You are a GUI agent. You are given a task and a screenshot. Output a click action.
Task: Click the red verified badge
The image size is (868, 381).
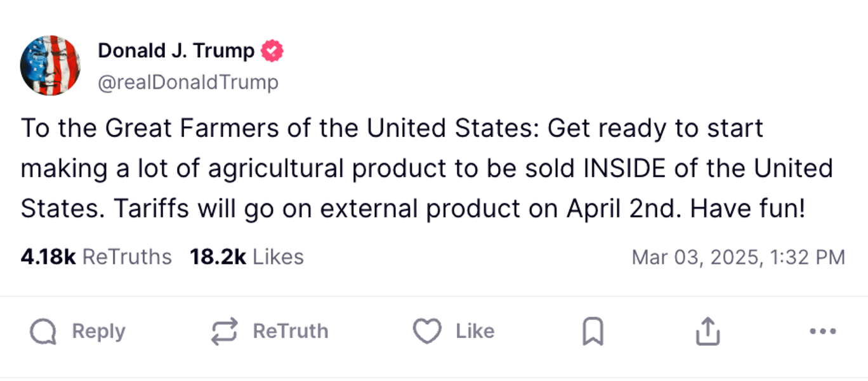point(273,51)
